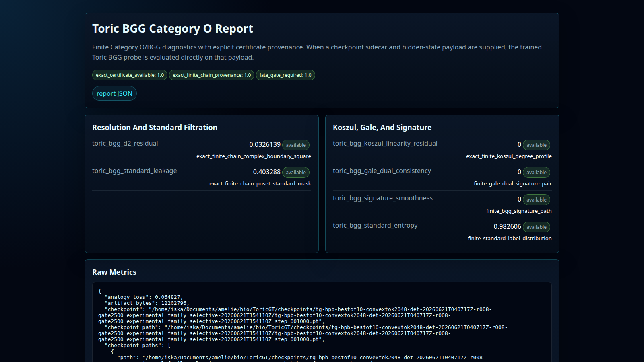Select the Toric BGG Category O Report heading
The width and height of the screenshot is (644, 362).
point(173,29)
